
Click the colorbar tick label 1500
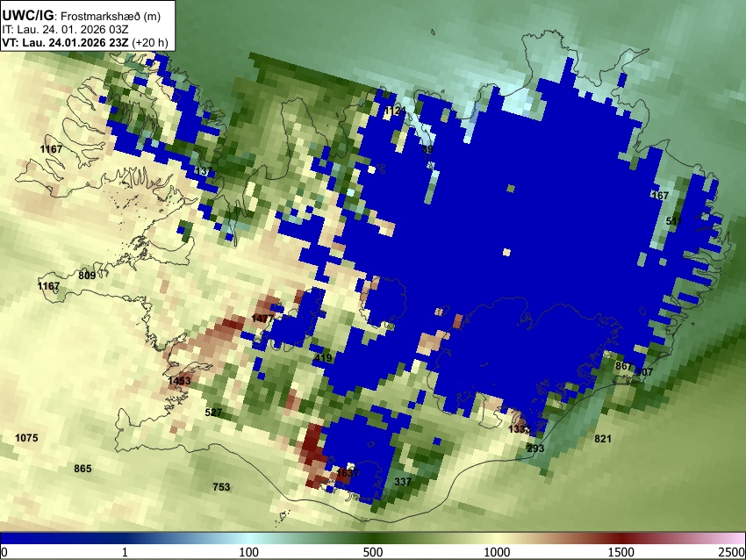tap(621, 552)
